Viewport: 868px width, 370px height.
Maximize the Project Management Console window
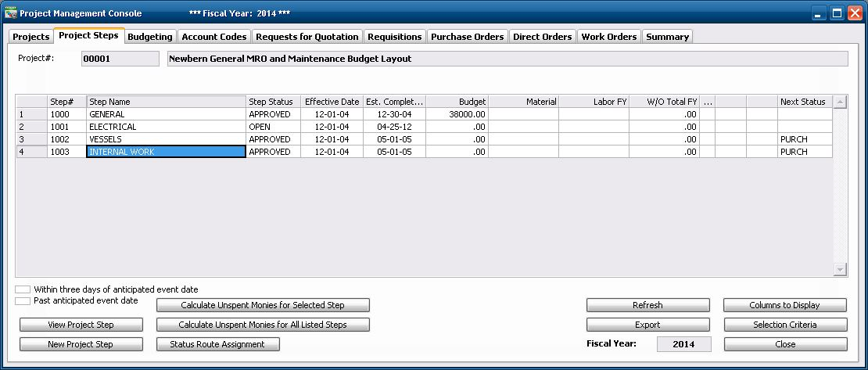click(837, 13)
